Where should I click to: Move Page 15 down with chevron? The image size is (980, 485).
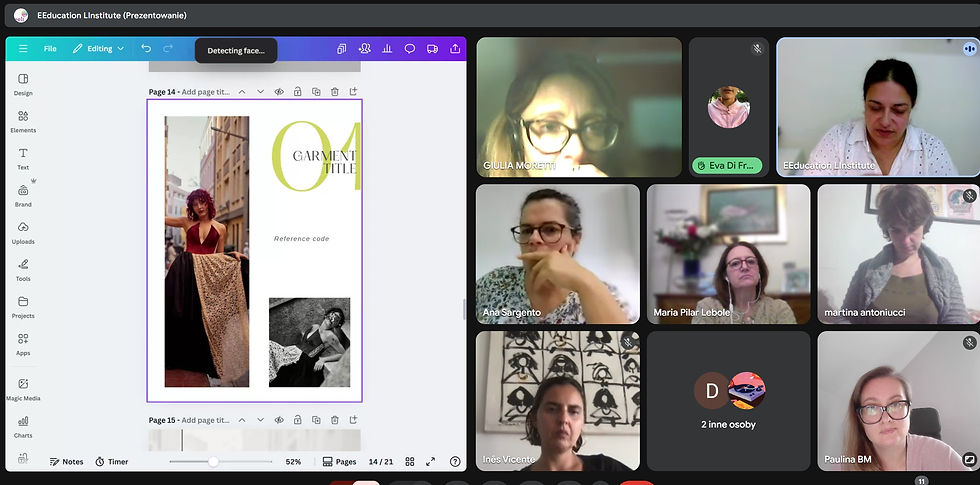pyautogui.click(x=261, y=420)
